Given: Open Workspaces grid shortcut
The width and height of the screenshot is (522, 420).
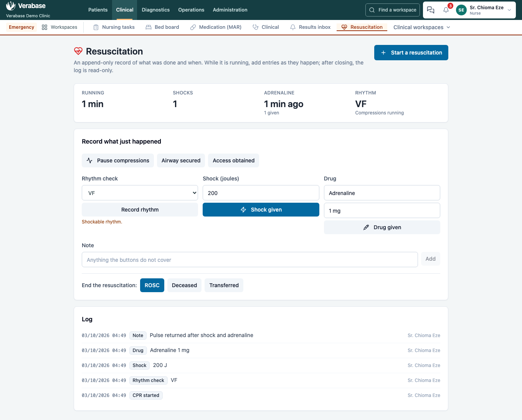Looking at the screenshot, I should 59,27.
